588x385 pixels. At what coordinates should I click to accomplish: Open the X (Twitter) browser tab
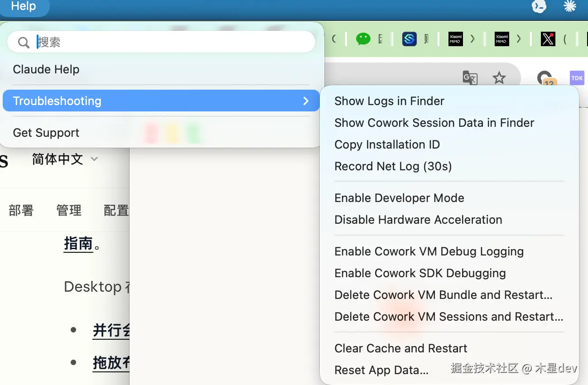[x=548, y=39]
